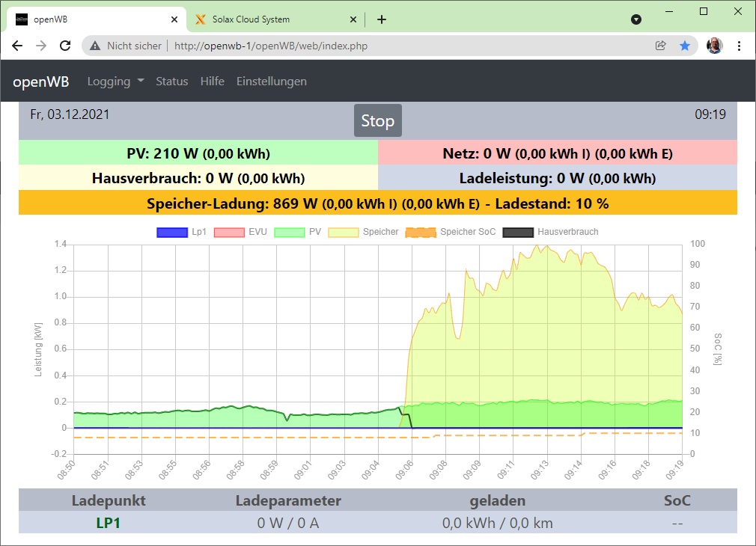756x546 pixels.
Task: Open the tab search dropdown arrow
Action: pos(636,19)
